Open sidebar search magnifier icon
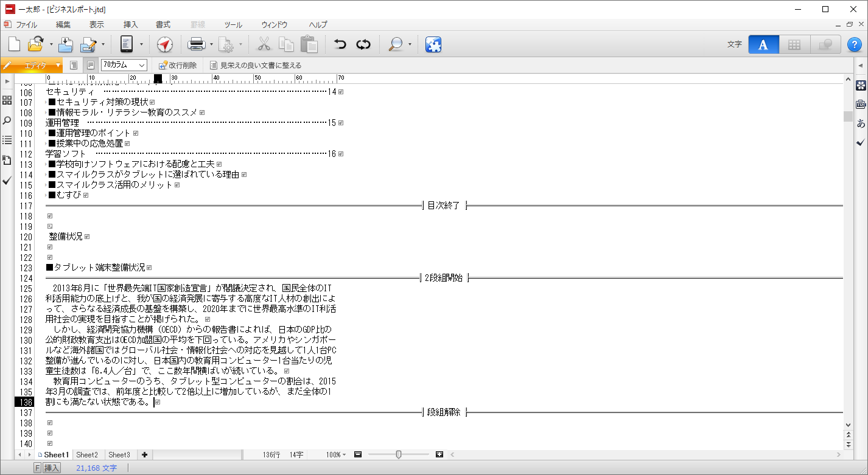Screen dimensions: 868x475 pos(7,120)
